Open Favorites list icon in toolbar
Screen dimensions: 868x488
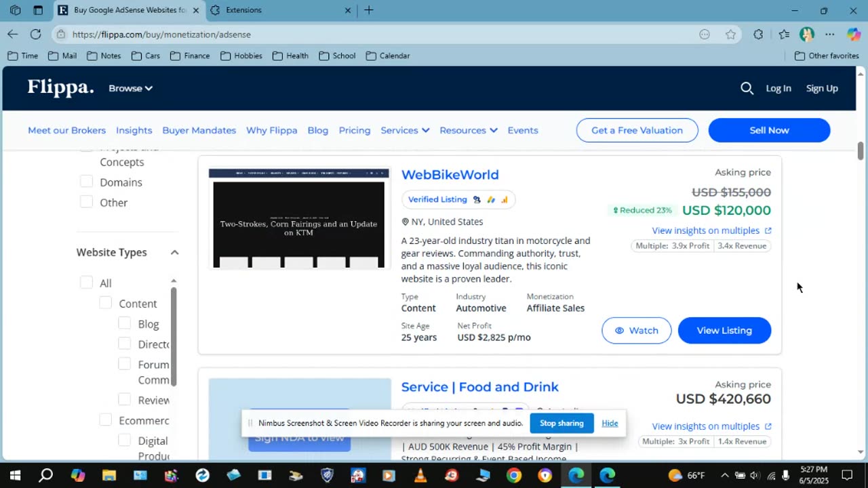[784, 35]
